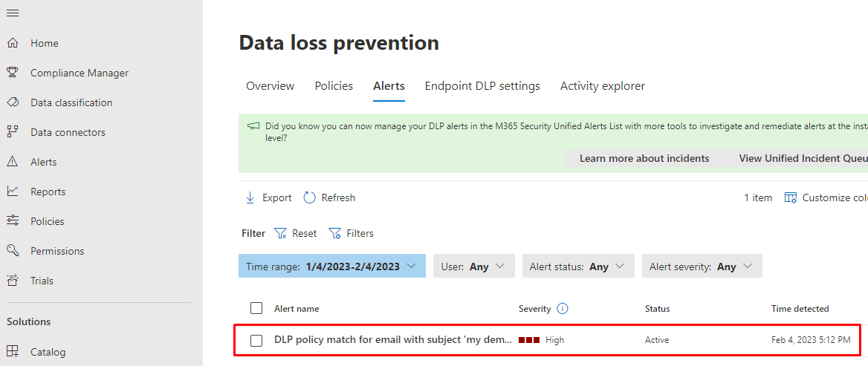Open the Activity explorer tab
Viewport: 868px width, 366px height.
602,86
